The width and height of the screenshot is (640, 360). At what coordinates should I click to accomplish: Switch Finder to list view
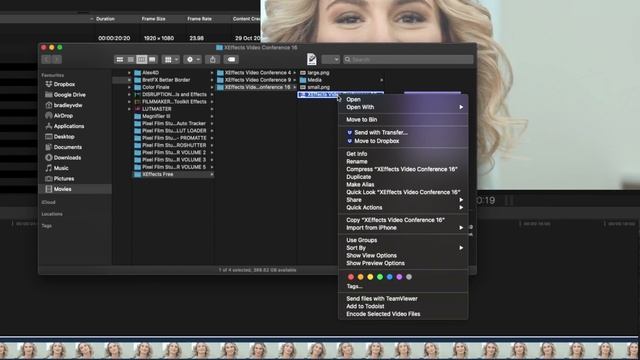(131, 60)
